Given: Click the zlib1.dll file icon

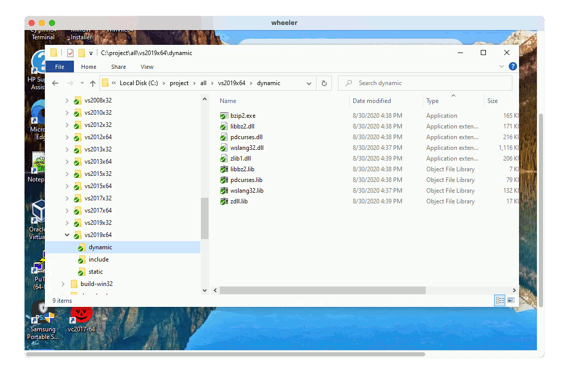Looking at the screenshot, I should click(x=224, y=159).
